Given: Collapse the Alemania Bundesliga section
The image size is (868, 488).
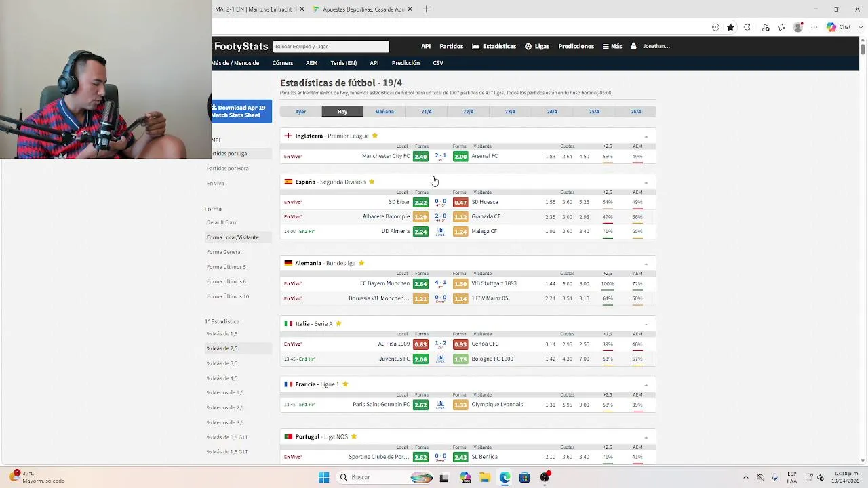Looking at the screenshot, I should [646, 264].
